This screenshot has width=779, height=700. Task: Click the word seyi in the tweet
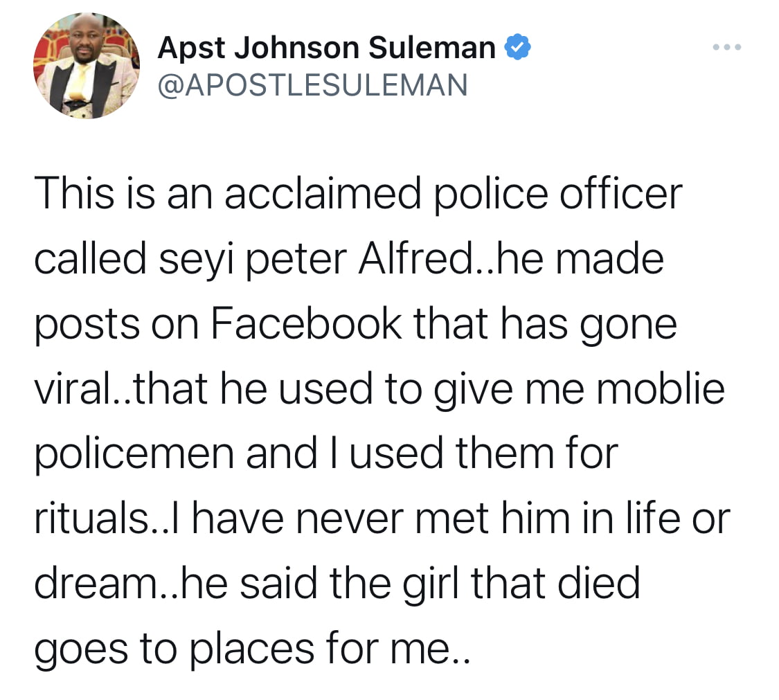tap(196, 260)
